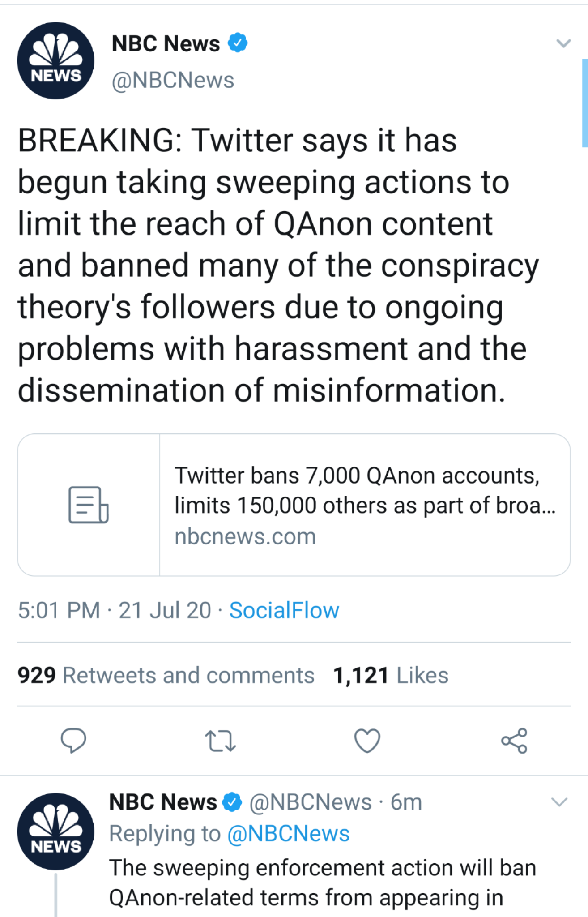Tap the @NBCNews handle under header name
588x917 pixels.
click(x=173, y=80)
